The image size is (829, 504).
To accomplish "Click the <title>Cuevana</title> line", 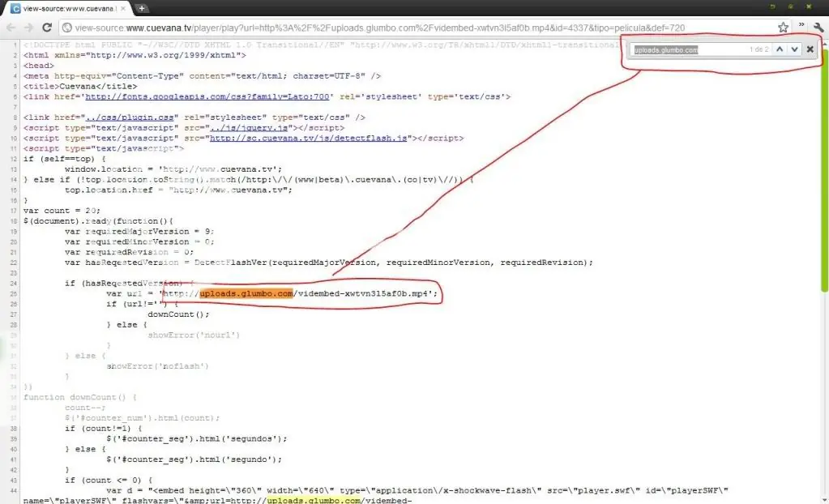I will pyautogui.click(x=80, y=86).
